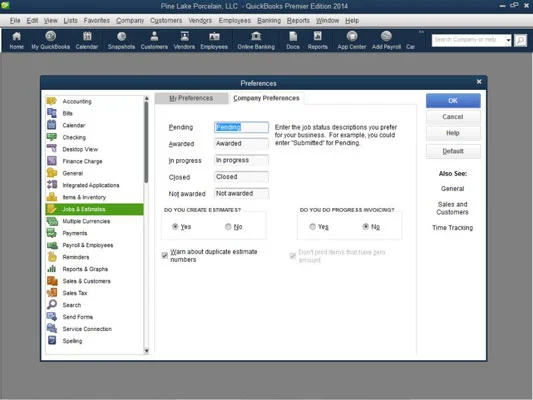This screenshot has width=533, height=400.
Task: Open the Home toolbar icon
Action: [16, 40]
